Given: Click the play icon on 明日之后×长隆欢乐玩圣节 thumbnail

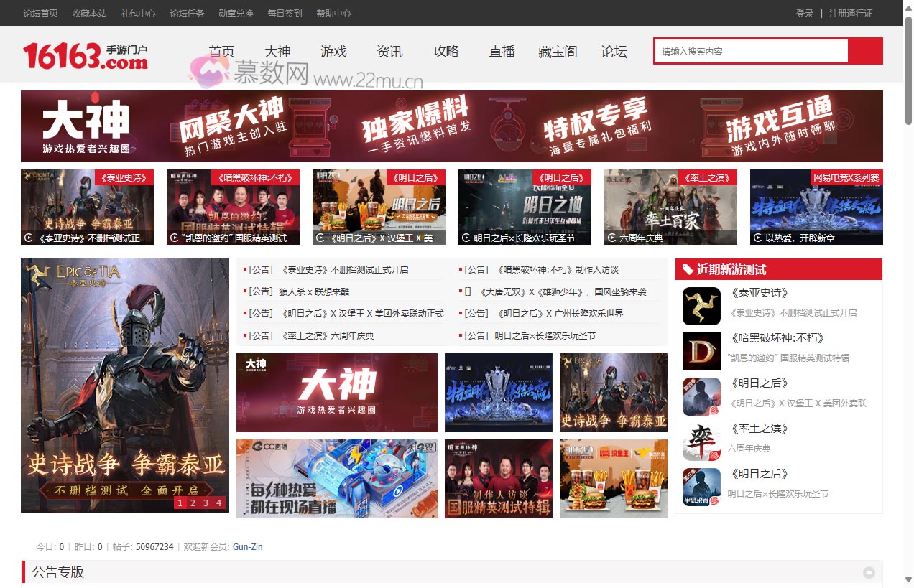Looking at the screenshot, I should coord(466,239).
